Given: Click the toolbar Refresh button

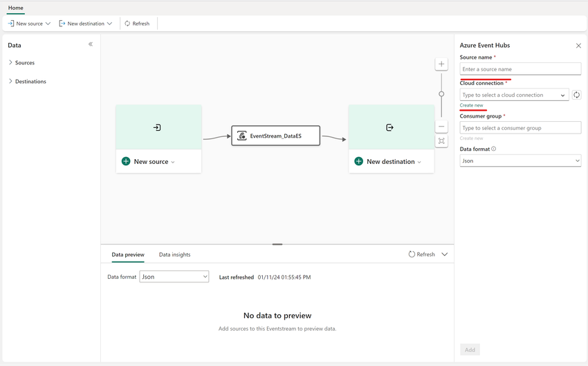Looking at the screenshot, I should coord(137,24).
